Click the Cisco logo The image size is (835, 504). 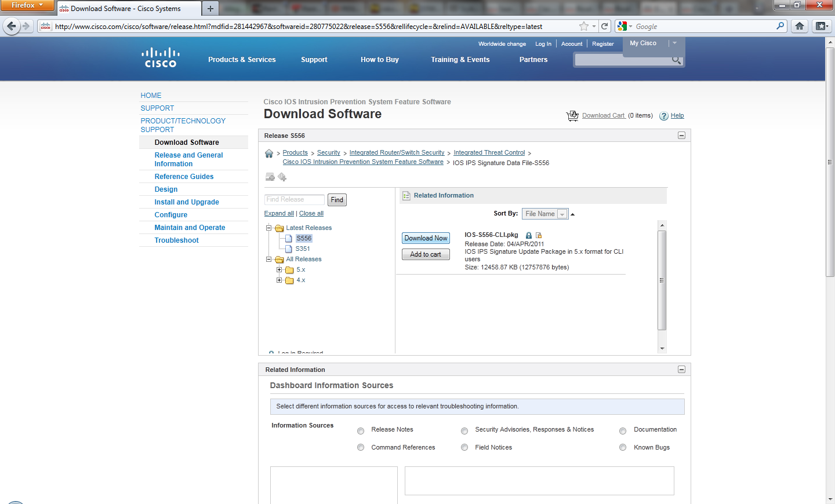point(161,58)
